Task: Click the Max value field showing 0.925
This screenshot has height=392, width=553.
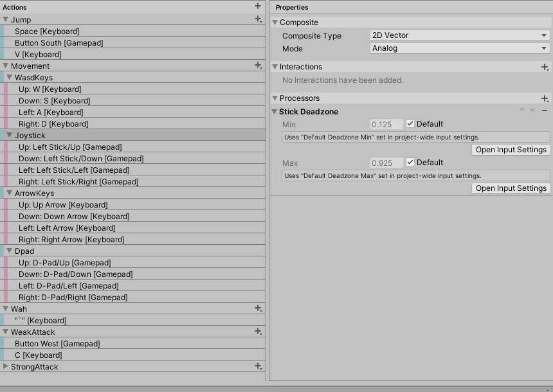Action: click(386, 163)
